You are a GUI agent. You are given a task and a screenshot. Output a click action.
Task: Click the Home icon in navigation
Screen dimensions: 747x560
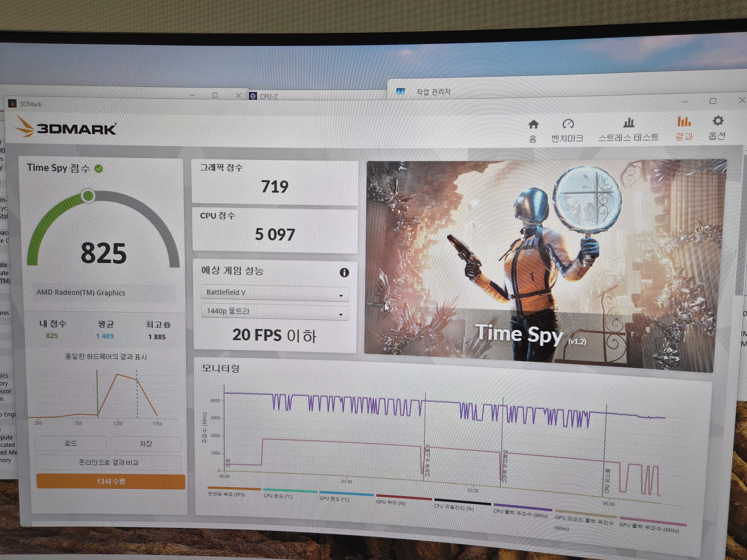[x=533, y=125]
